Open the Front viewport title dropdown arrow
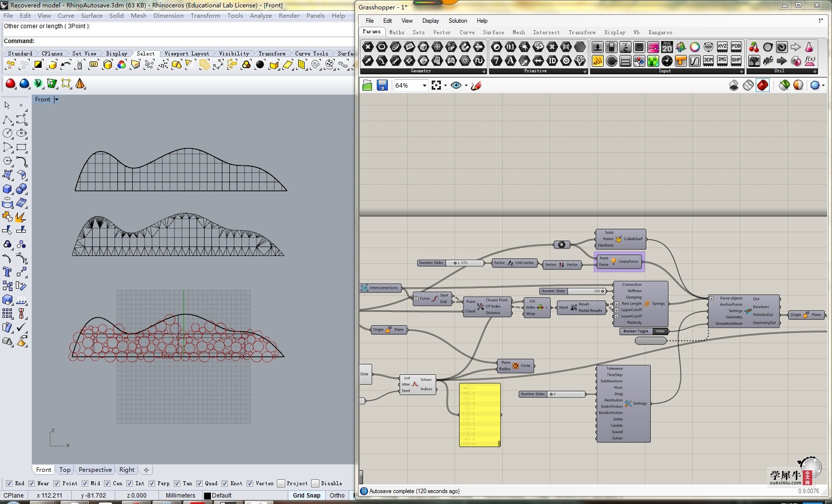Image resolution: width=832 pixels, height=504 pixels. point(56,100)
